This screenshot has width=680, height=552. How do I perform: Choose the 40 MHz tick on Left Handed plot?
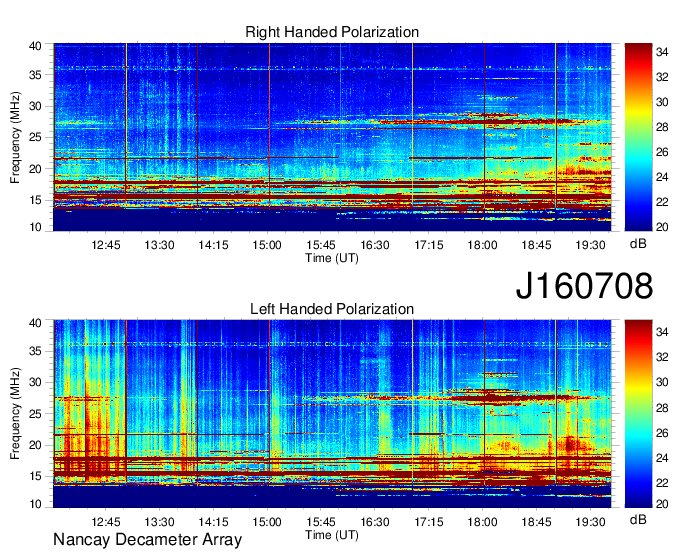(x=35, y=322)
